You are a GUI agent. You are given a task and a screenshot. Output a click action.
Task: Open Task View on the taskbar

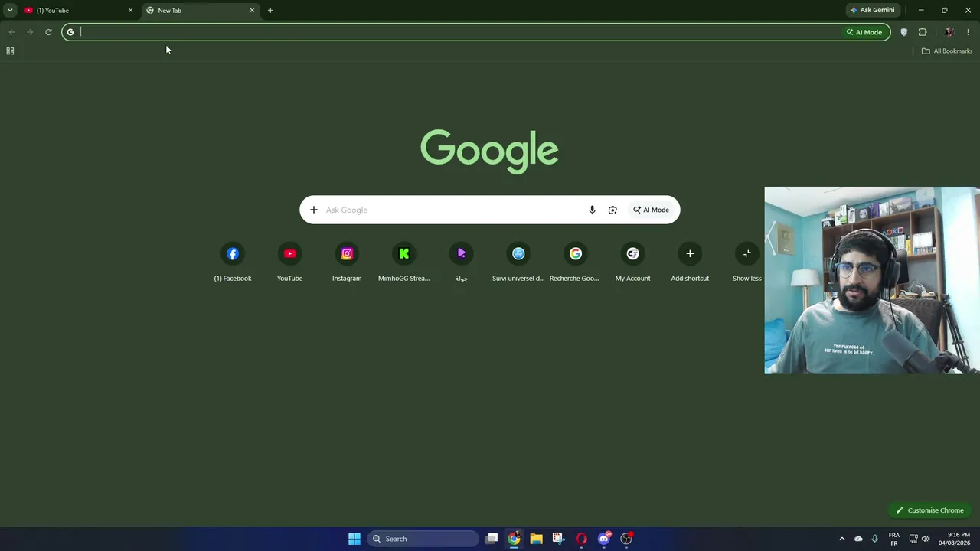point(492,539)
